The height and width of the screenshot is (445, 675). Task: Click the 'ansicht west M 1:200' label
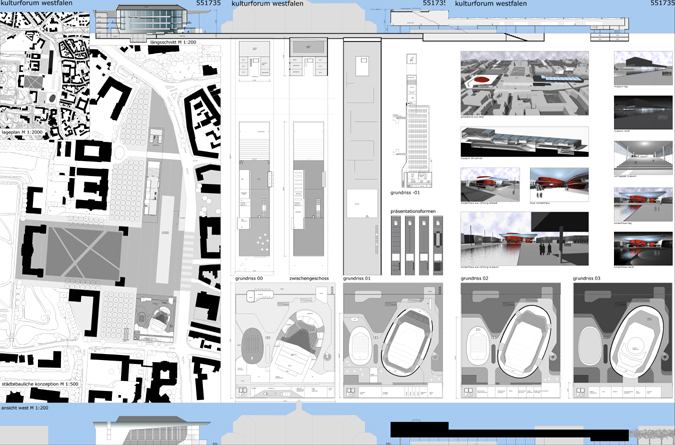coord(30,410)
